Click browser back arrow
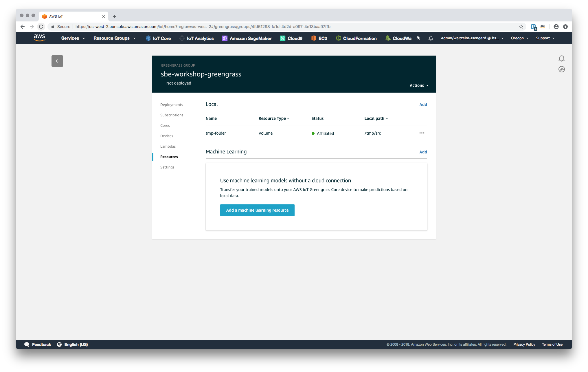 (x=23, y=27)
